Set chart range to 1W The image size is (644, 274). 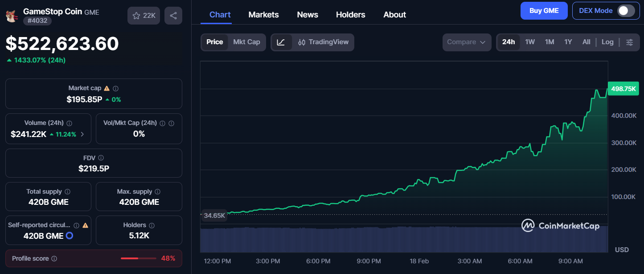point(530,42)
